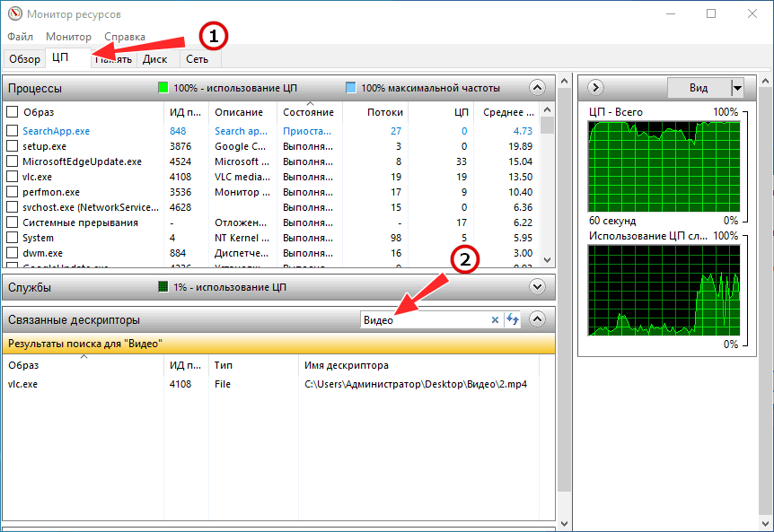Tick the perfmon.exe process checkbox
The width and height of the screenshot is (774, 532).
coord(13,192)
